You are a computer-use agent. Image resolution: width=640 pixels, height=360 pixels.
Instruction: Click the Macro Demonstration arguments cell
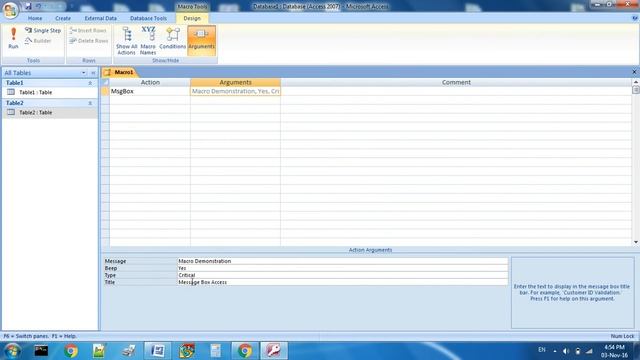[x=236, y=91]
